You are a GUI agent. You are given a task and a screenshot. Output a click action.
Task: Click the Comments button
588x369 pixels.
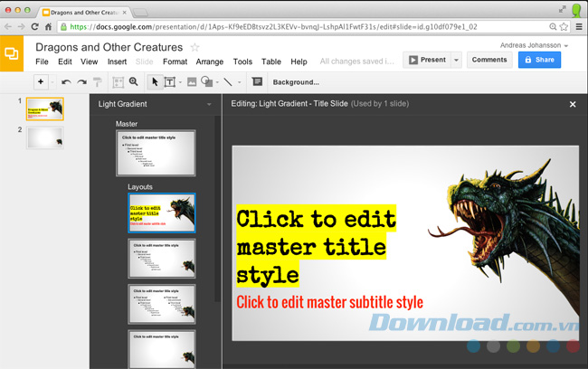[489, 60]
